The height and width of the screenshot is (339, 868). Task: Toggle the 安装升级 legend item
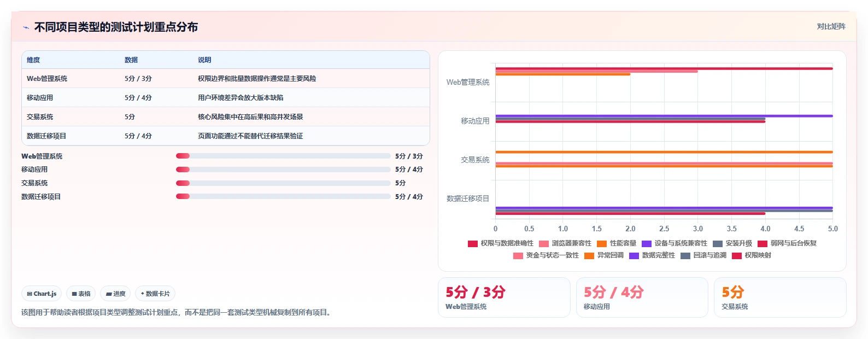(x=732, y=243)
